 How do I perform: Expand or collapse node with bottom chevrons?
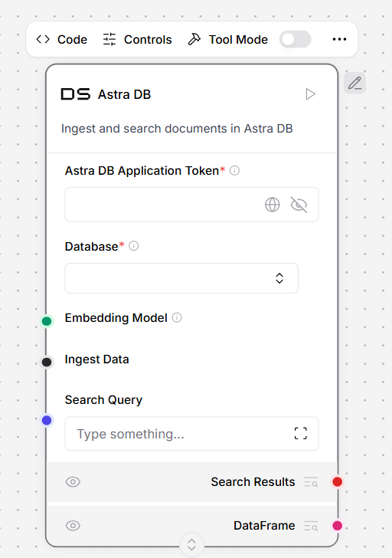point(191,544)
